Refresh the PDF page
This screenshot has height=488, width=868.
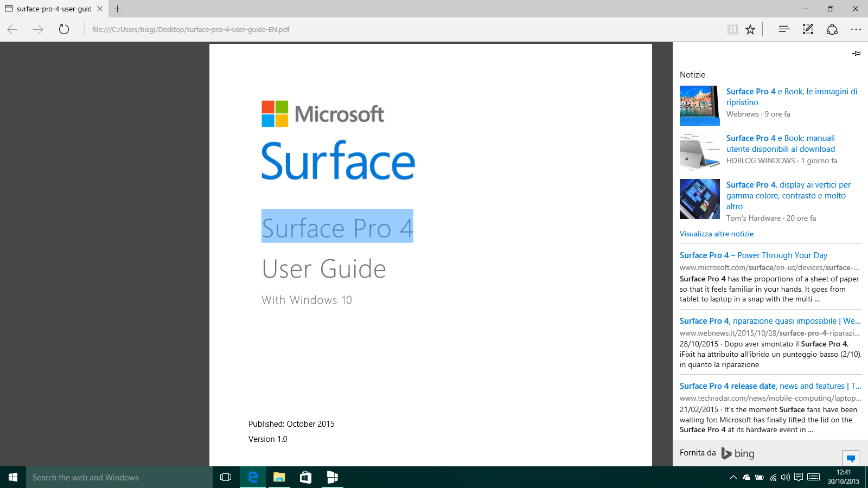[64, 29]
